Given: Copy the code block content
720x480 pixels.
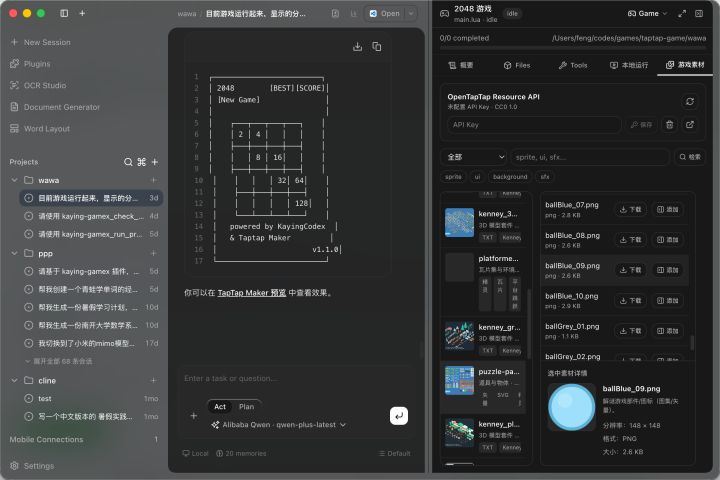Looking at the screenshot, I should click(377, 46).
